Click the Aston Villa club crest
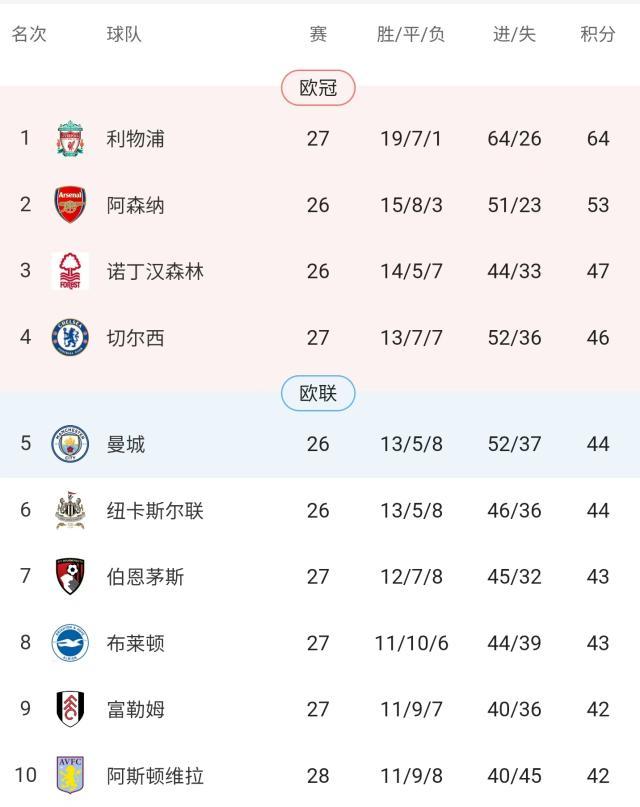The image size is (640, 807). point(68,773)
